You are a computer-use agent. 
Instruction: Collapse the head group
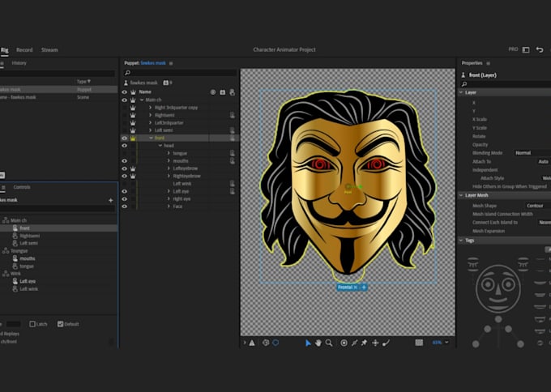[x=160, y=146]
